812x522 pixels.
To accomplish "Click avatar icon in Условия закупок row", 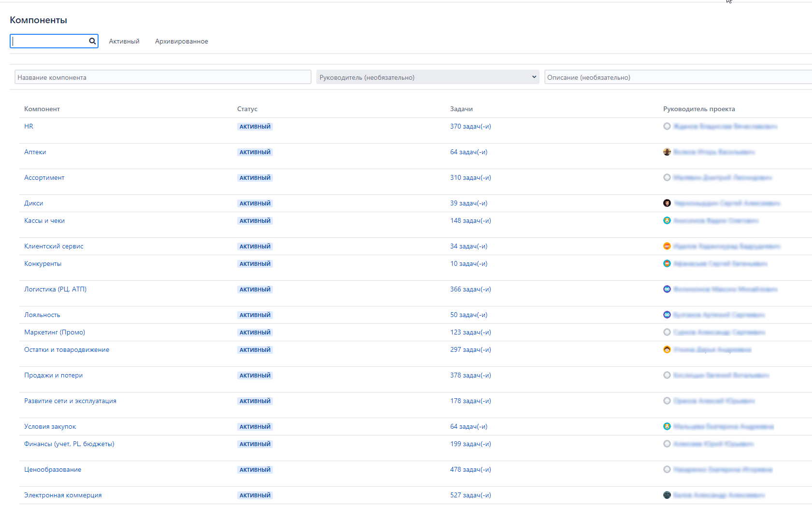I will [667, 426].
